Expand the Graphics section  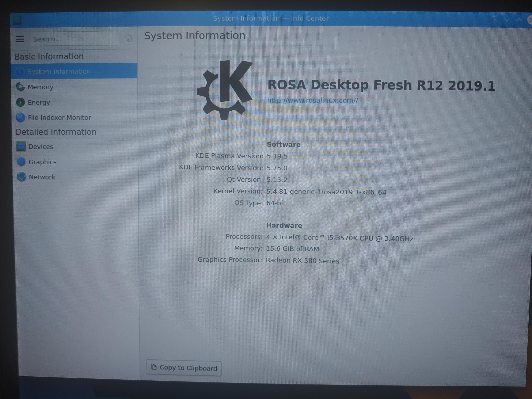pyautogui.click(x=42, y=162)
